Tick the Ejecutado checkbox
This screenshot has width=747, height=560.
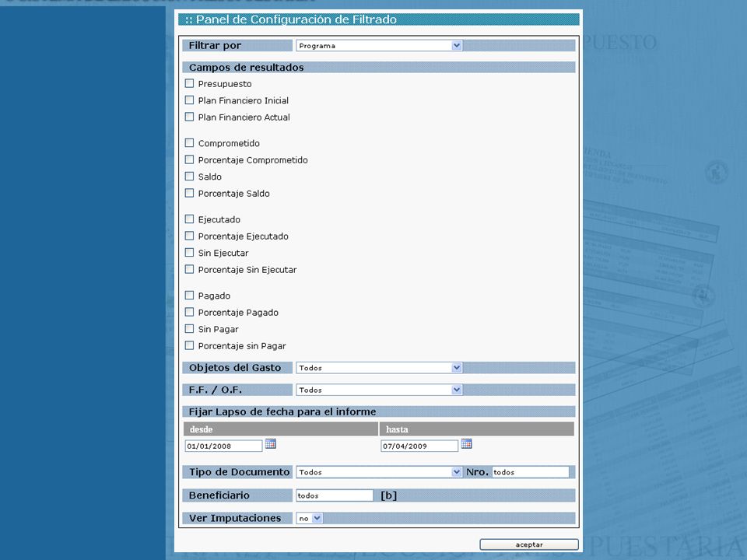click(x=189, y=219)
